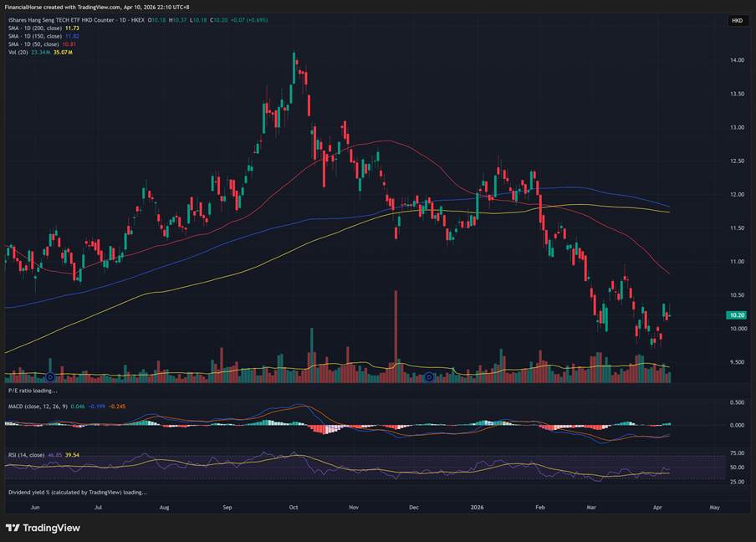The width and height of the screenshot is (756, 542).
Task: Click the MACD 0.500 scale label
Action: coord(737,402)
